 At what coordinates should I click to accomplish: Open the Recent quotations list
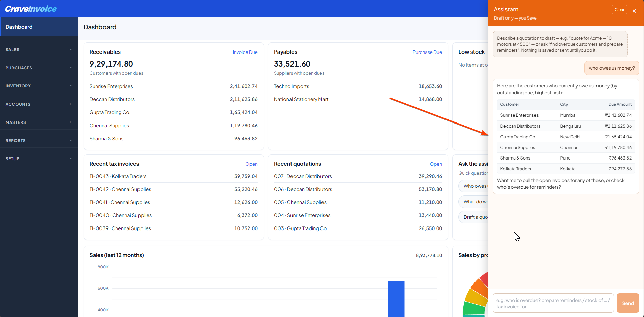pyautogui.click(x=436, y=164)
